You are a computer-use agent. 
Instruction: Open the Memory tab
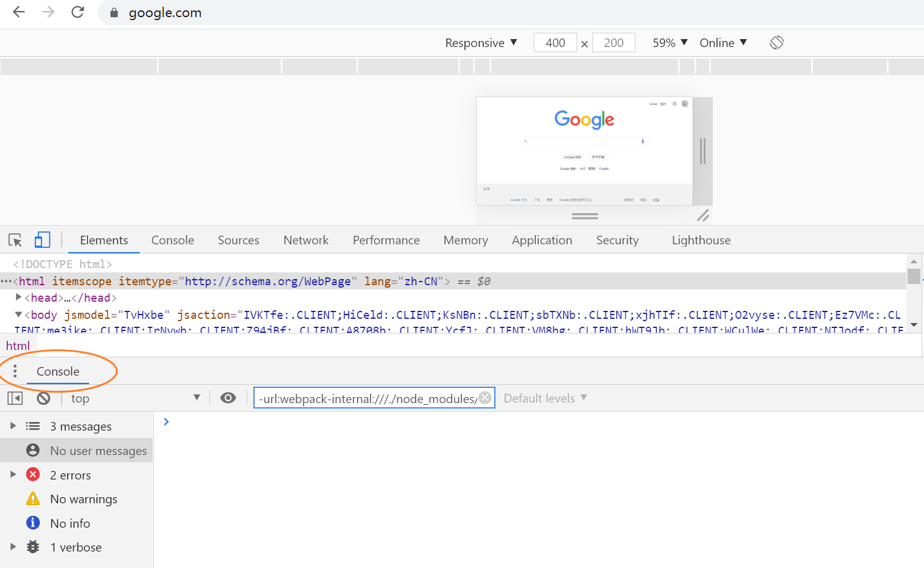466,240
